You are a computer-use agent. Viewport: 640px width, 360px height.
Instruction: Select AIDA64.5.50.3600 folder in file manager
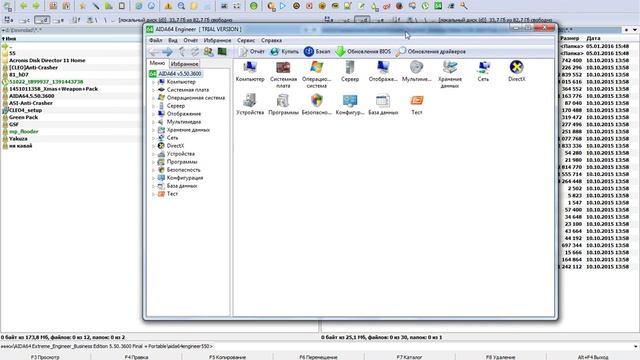tap(31, 96)
